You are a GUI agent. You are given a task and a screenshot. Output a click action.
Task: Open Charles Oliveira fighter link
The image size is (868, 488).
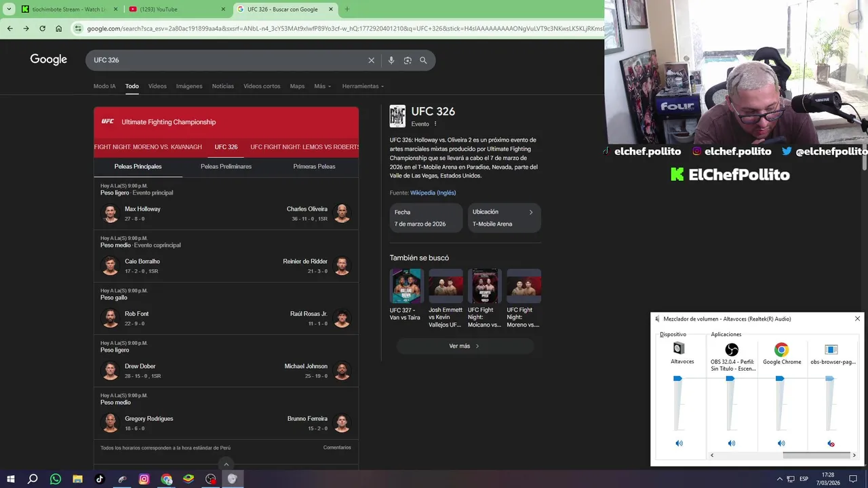tap(307, 209)
